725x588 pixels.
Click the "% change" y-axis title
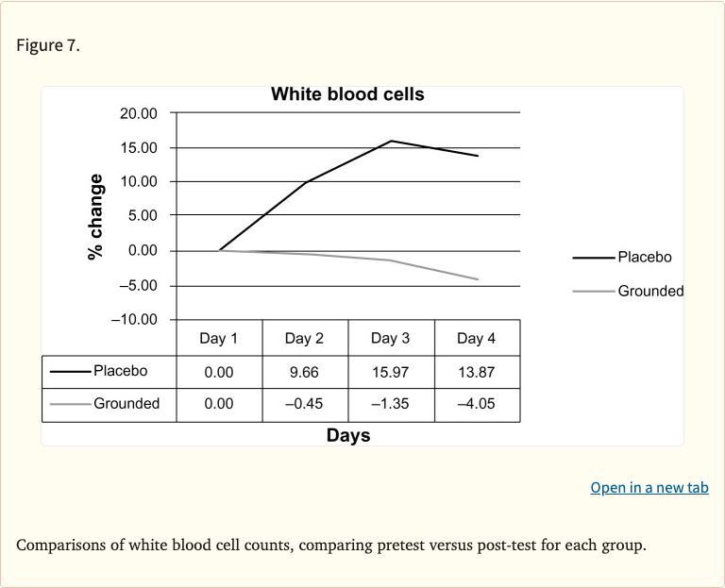coord(95,216)
